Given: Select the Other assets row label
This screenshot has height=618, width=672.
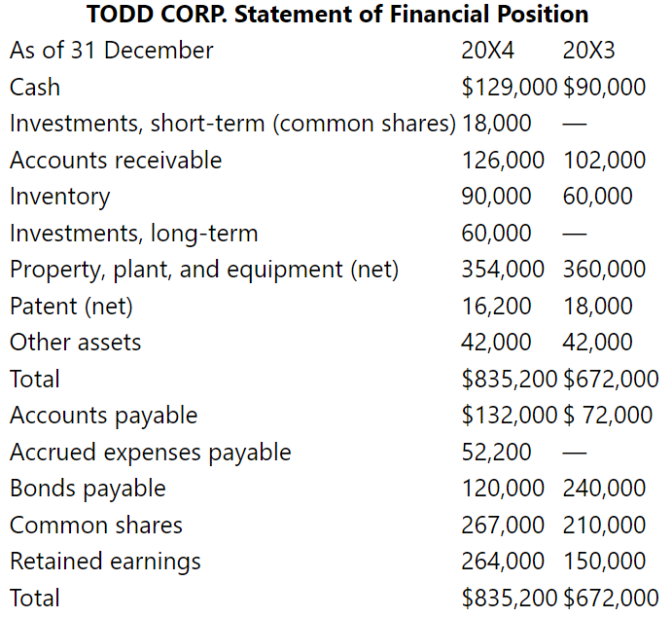Looking at the screenshot, I should coord(76,343).
